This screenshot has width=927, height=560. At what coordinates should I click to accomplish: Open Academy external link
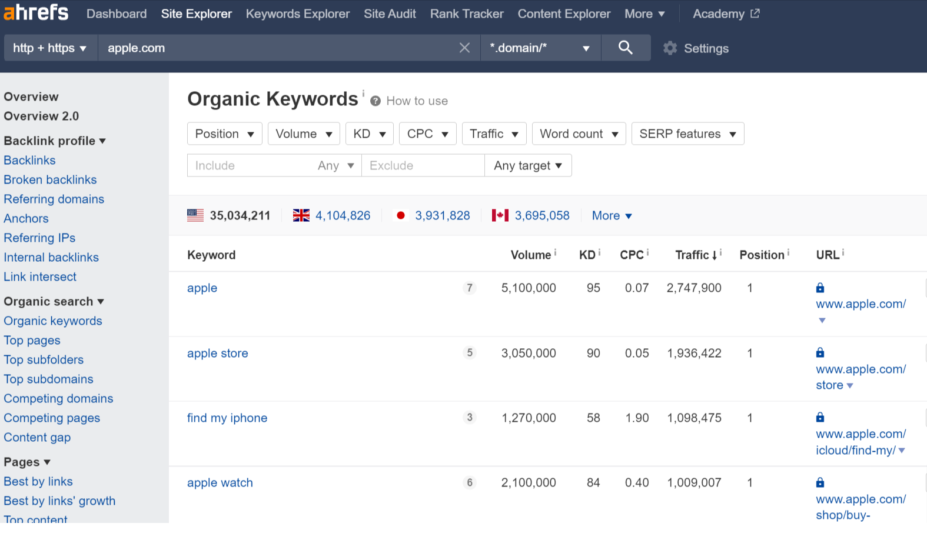[726, 14]
